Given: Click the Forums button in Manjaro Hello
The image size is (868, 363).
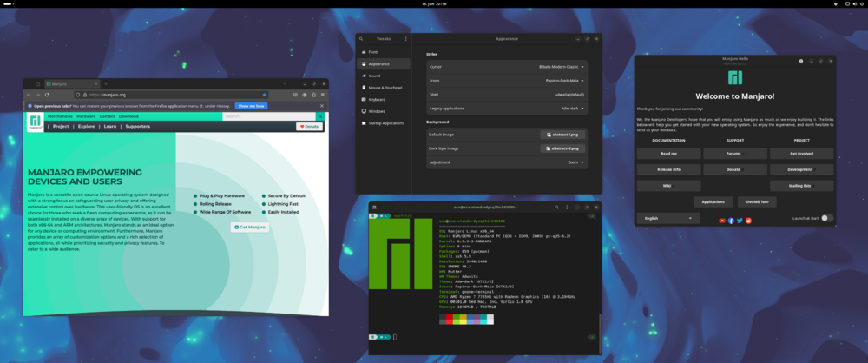Looking at the screenshot, I should [735, 154].
